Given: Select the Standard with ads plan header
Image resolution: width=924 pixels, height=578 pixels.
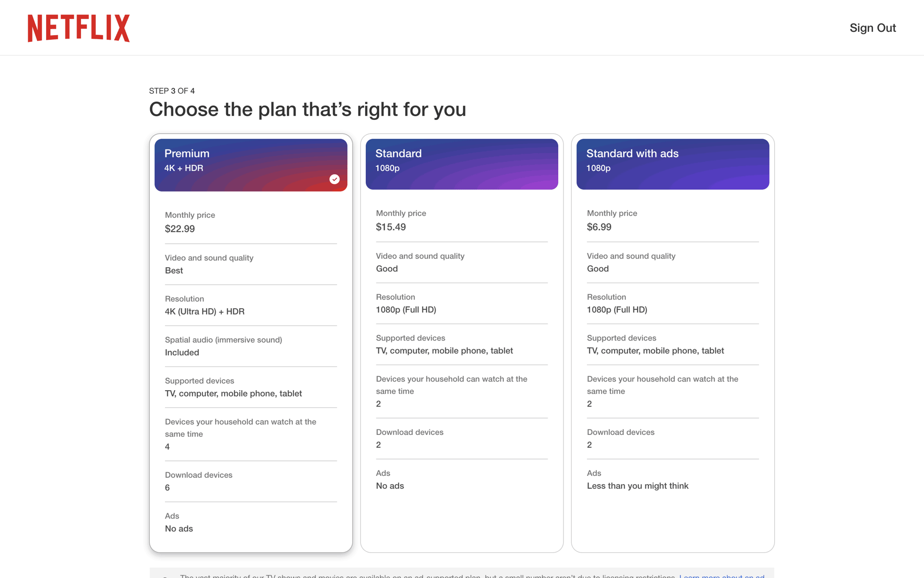Looking at the screenshot, I should pyautogui.click(x=673, y=164).
